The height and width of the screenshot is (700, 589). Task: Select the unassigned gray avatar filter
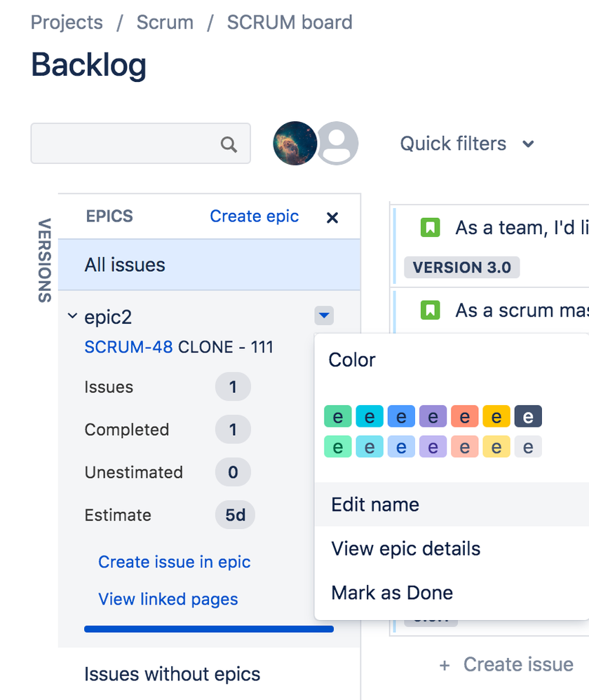337,144
